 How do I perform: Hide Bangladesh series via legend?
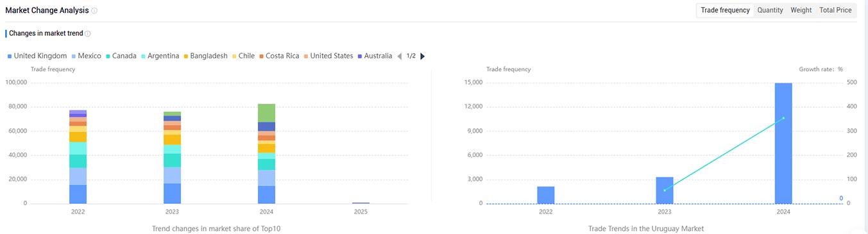click(205, 56)
